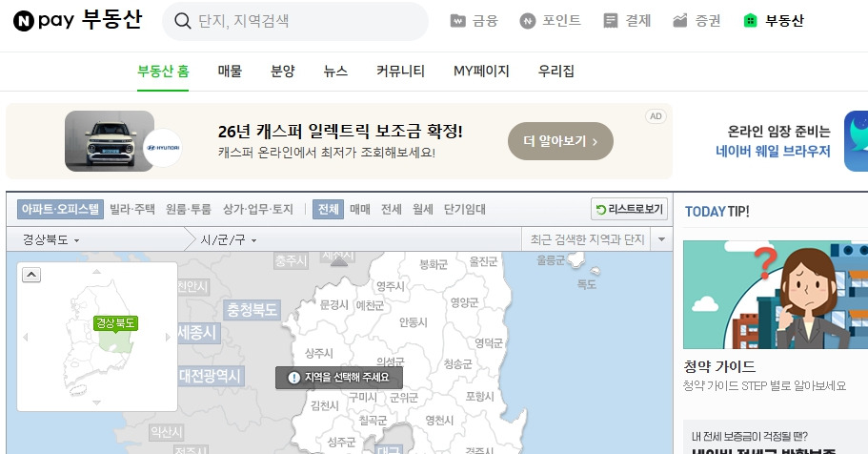Screen dimensions: 868x454
Task: Select 울릉군 on the map
Action: click(551, 260)
